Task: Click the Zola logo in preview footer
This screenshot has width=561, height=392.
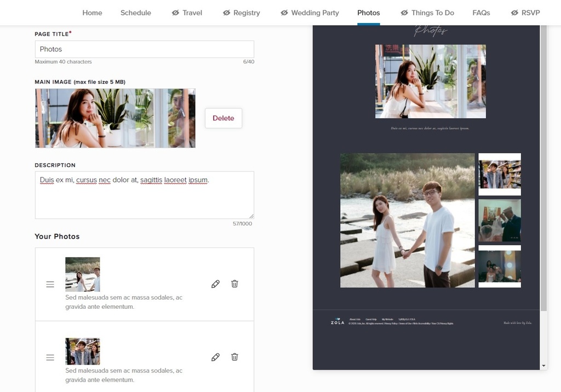Action: click(337, 321)
